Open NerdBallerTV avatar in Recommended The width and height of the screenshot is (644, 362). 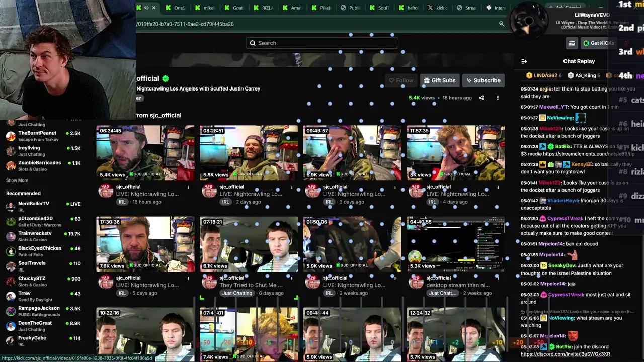tap(11, 207)
